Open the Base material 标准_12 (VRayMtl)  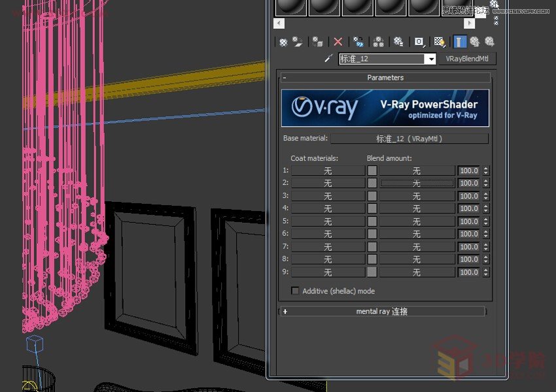[x=409, y=138]
